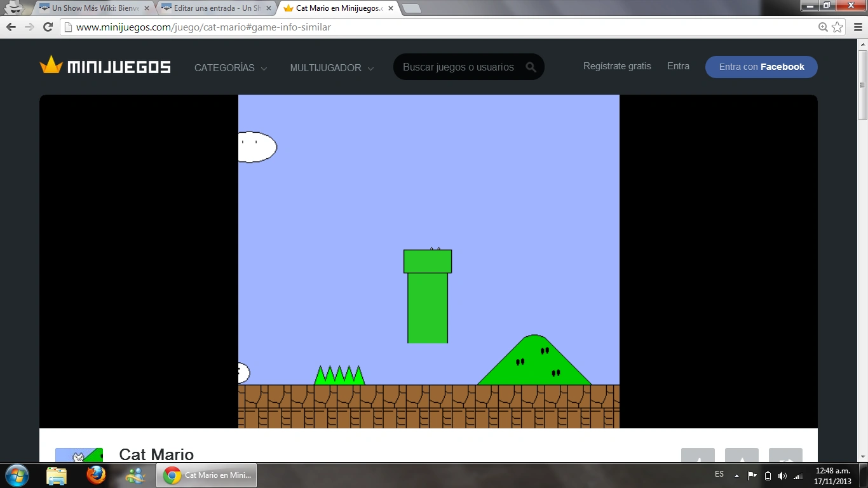Click the search magnifier icon
The height and width of the screenshot is (488, 868).
coord(531,67)
